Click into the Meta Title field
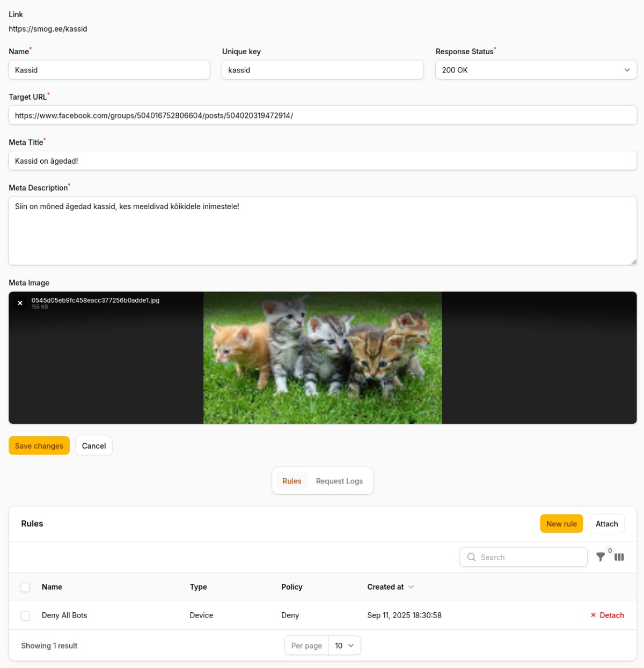 click(322, 161)
